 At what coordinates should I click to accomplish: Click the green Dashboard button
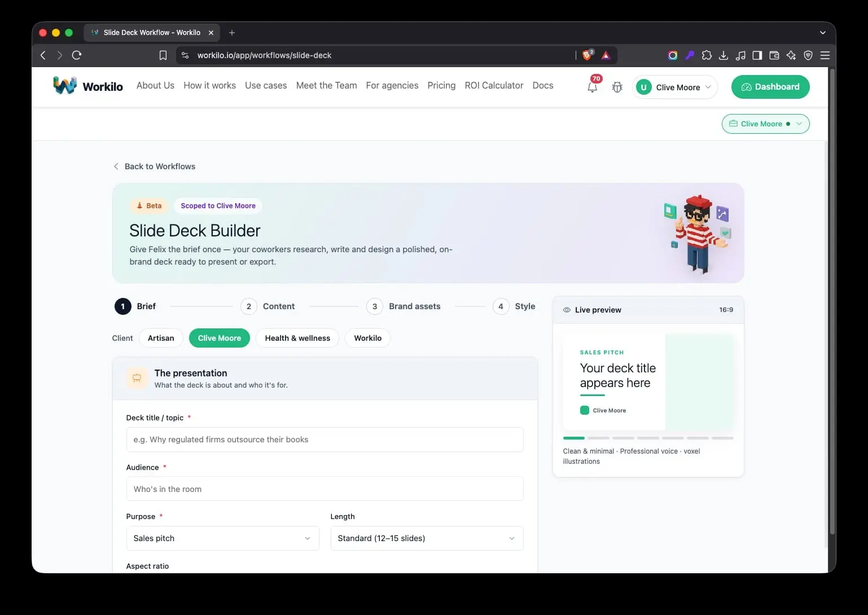pyautogui.click(x=770, y=87)
